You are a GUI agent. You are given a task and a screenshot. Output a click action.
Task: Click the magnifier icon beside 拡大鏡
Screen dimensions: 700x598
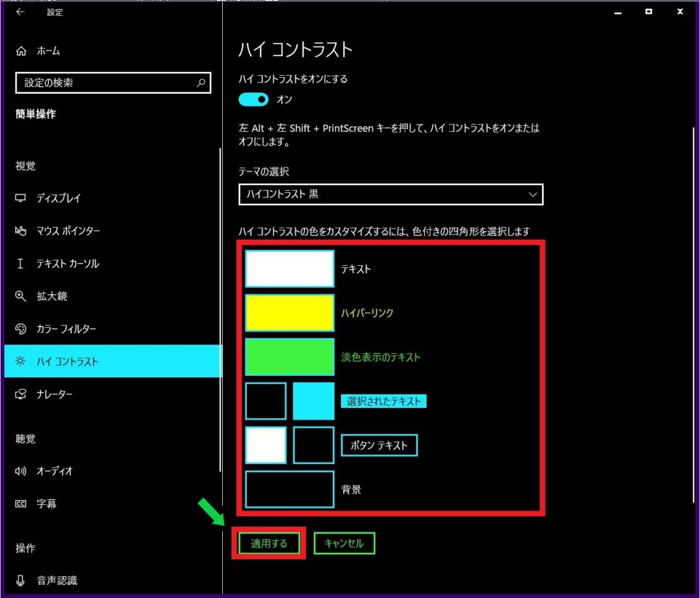pos(21,296)
